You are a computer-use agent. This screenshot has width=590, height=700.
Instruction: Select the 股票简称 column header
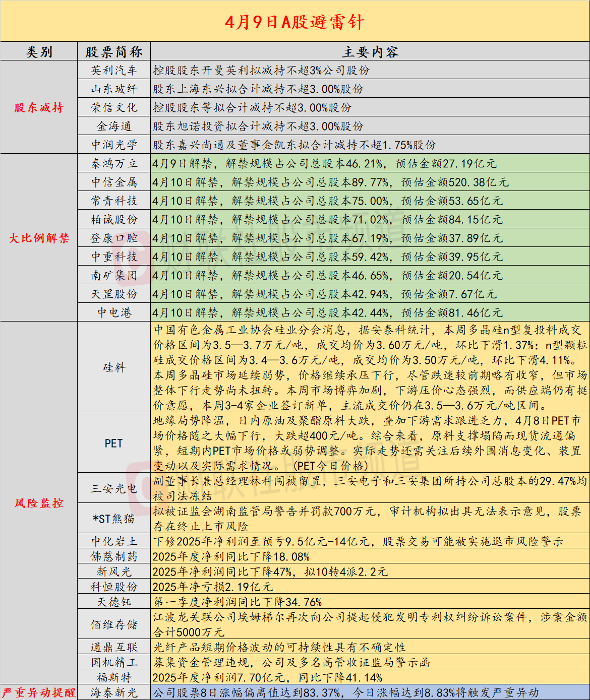pyautogui.click(x=114, y=52)
